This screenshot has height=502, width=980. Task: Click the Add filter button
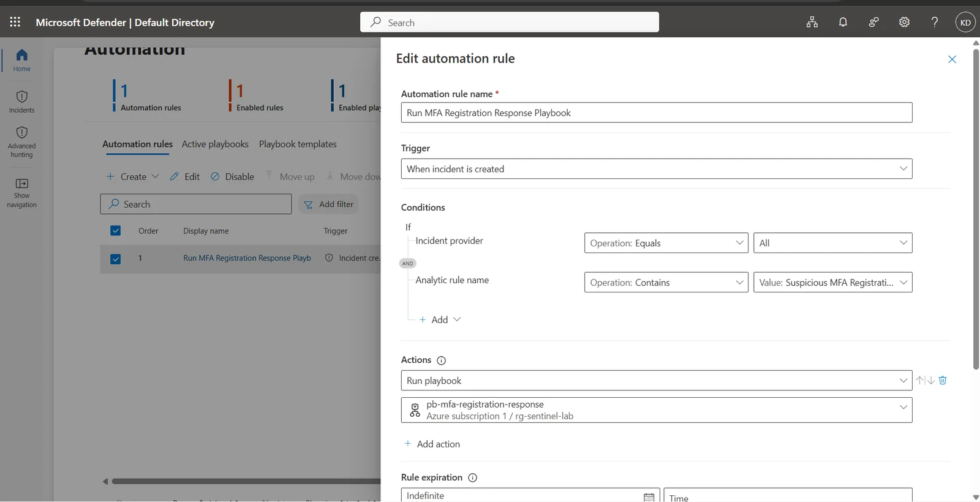click(329, 204)
